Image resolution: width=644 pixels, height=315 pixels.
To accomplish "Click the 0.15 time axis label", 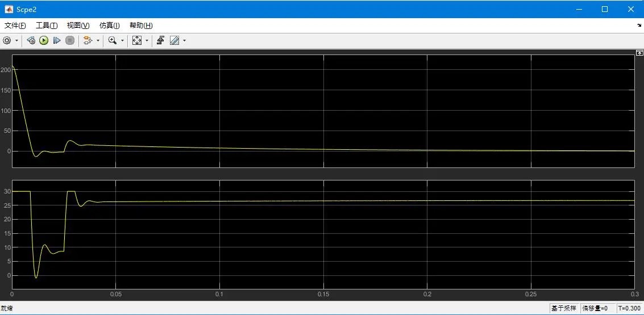I will coord(323,295).
